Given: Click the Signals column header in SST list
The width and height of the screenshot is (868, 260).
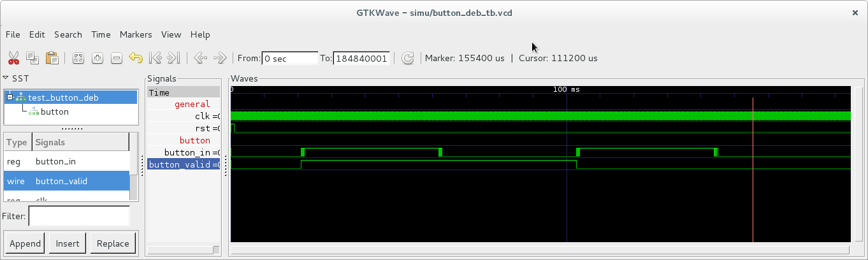Looking at the screenshot, I should click(x=80, y=142).
